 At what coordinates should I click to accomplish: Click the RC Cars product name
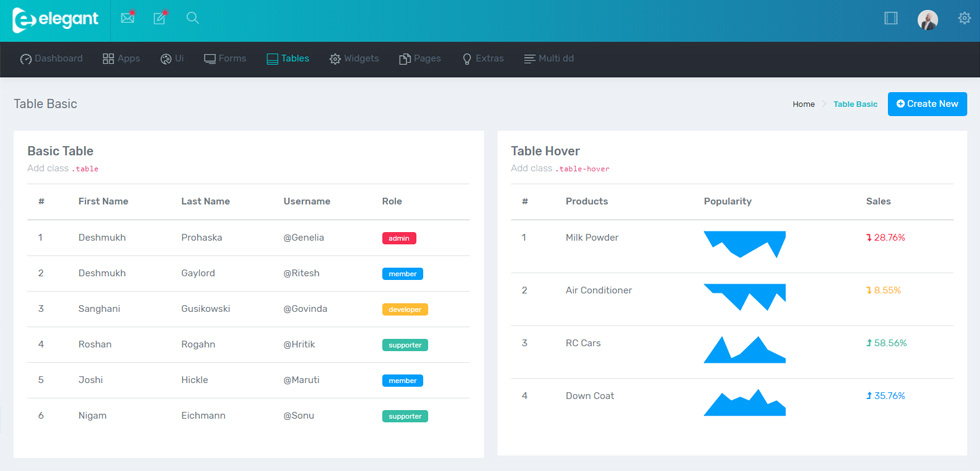point(583,343)
